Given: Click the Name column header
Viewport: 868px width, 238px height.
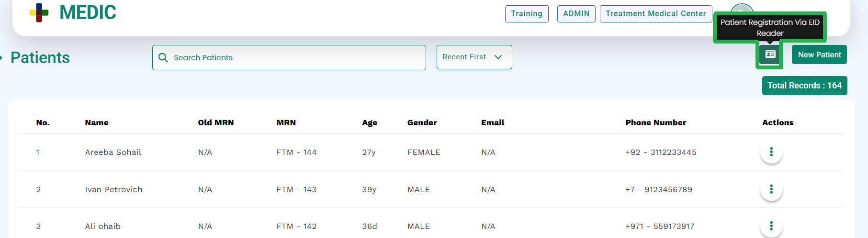Looking at the screenshot, I should (97, 123).
